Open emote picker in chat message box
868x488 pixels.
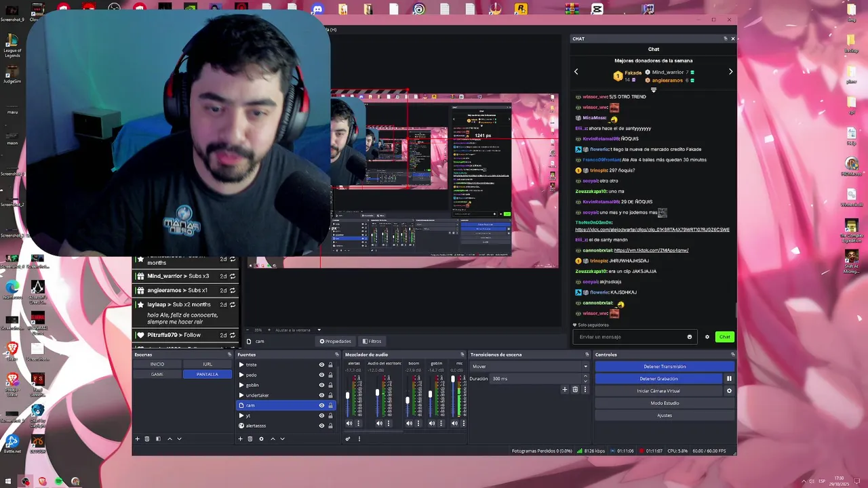[x=690, y=337]
